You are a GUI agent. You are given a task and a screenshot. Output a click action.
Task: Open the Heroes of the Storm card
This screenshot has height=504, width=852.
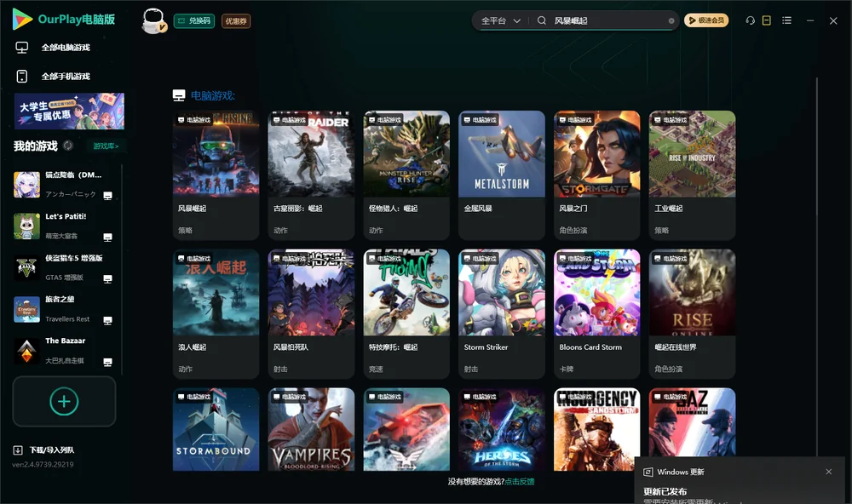tap(502, 429)
